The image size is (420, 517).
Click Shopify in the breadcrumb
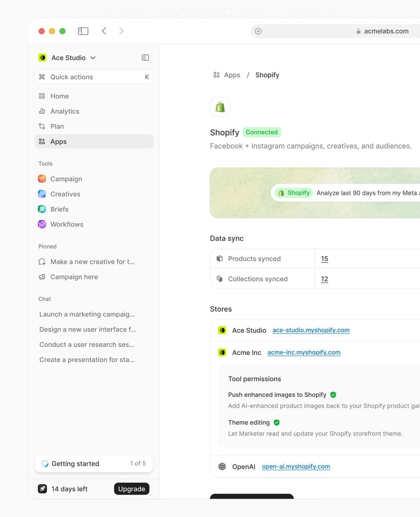267,75
